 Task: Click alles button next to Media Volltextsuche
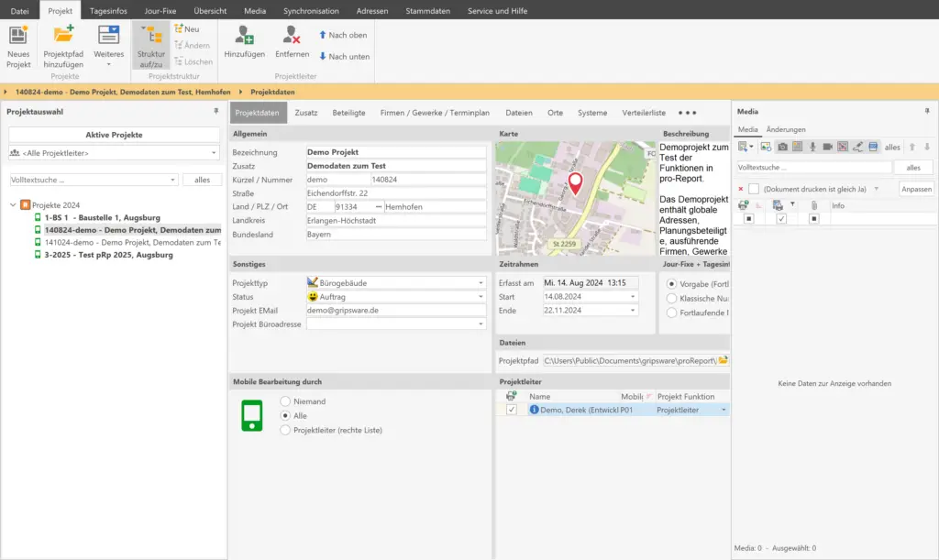click(913, 168)
